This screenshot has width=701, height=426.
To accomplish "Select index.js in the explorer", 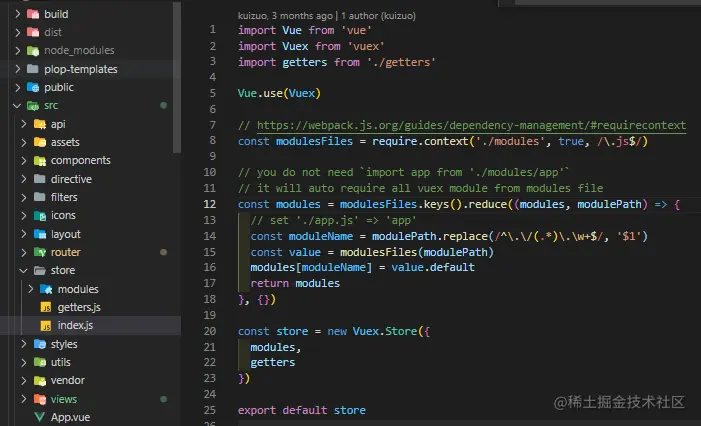I will point(90,325).
